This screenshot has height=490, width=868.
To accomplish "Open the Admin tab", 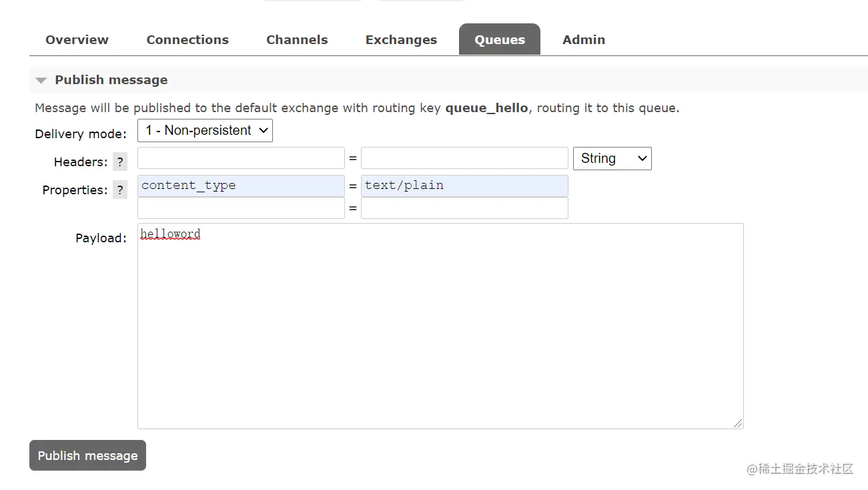I will (584, 40).
